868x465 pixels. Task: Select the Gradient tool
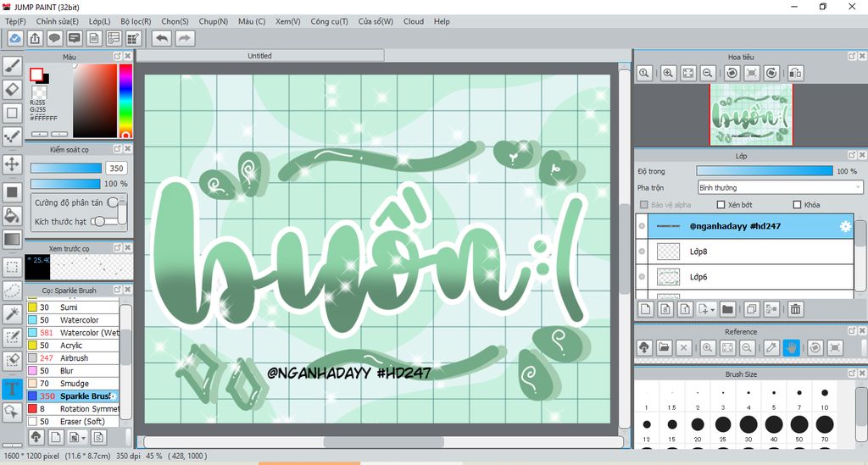(x=12, y=240)
